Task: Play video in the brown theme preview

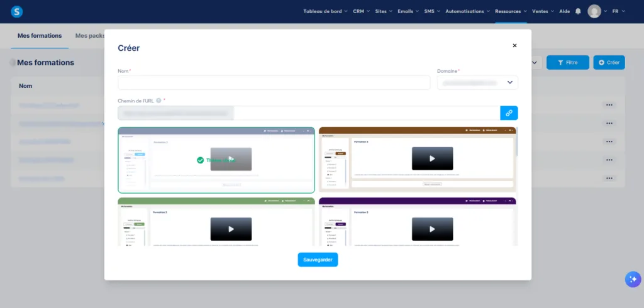Action: [x=432, y=158]
